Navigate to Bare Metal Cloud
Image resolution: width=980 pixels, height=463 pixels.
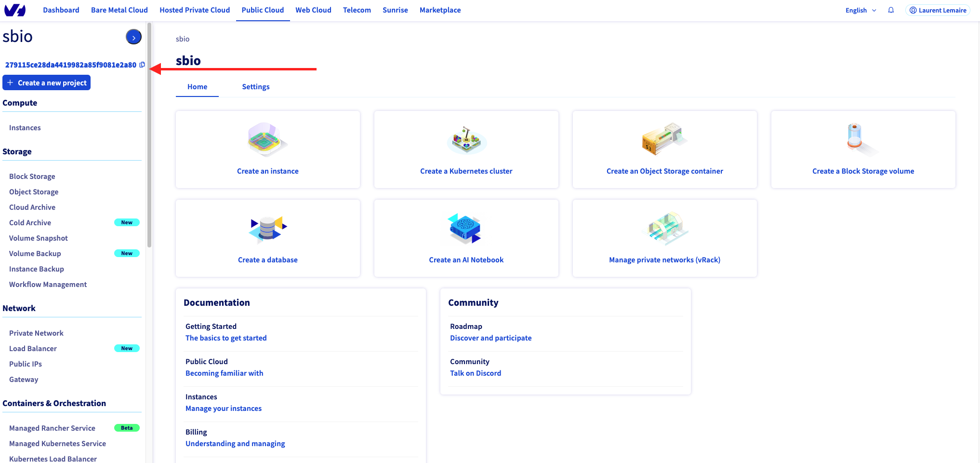coord(119,10)
